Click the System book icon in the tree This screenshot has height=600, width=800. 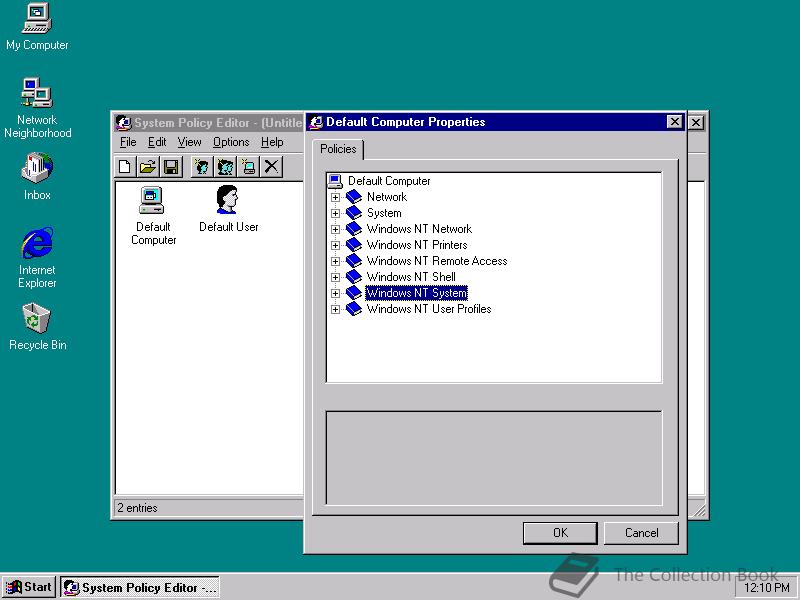click(x=354, y=213)
